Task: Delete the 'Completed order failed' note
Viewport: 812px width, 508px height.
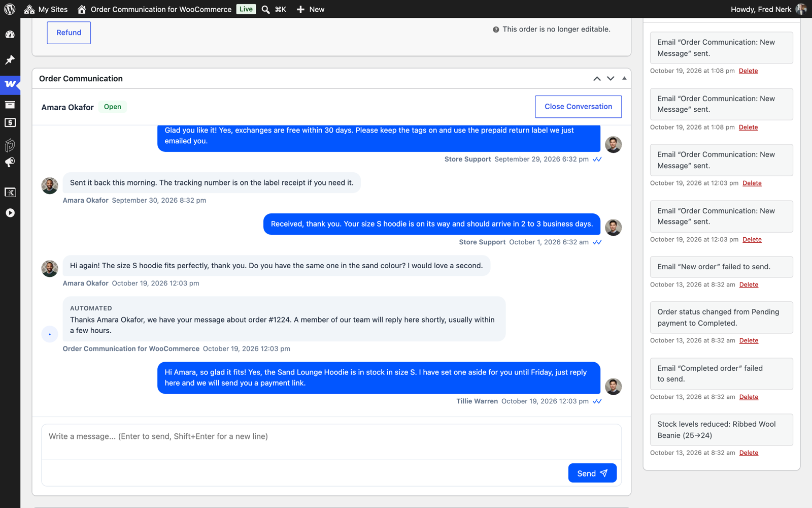Action: 749,397
